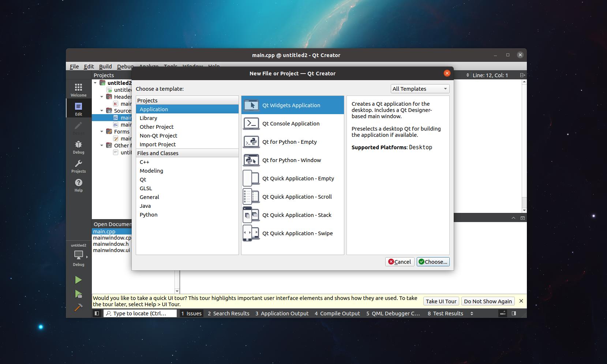Switch to Search Results output tab

point(228,313)
